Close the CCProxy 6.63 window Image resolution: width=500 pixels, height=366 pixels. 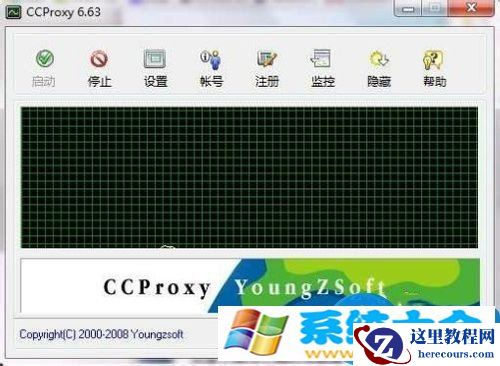coord(471,8)
